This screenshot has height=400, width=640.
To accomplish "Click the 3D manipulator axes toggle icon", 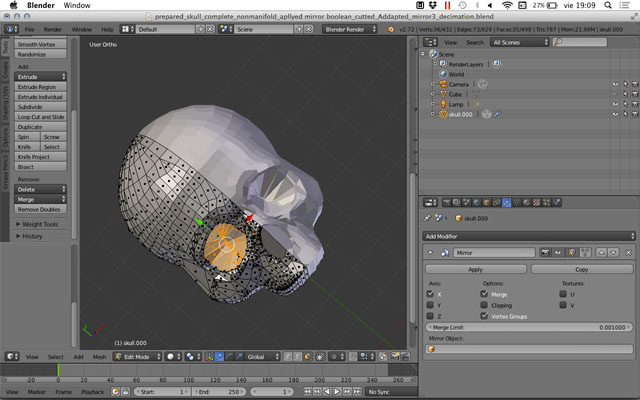I will [x=209, y=357].
